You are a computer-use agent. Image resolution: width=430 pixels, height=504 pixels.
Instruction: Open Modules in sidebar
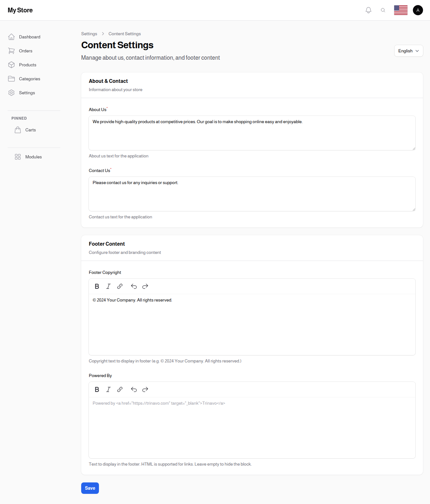pos(34,157)
